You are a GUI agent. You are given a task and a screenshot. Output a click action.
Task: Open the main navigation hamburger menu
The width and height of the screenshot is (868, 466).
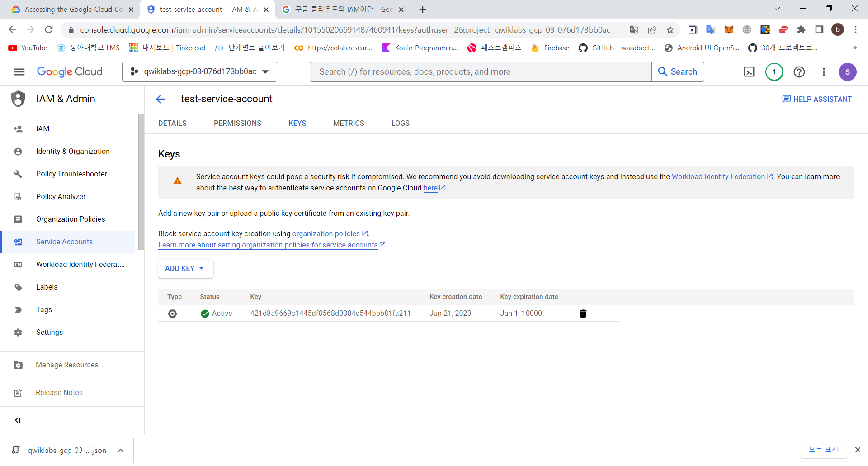pos(19,72)
